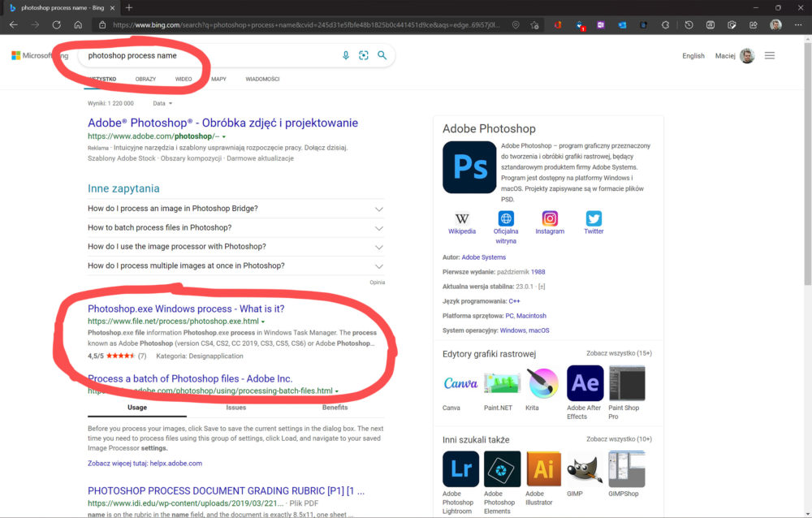Viewport: 812px width, 518px height.
Task: Open the browser home page icon
Action: tap(78, 25)
